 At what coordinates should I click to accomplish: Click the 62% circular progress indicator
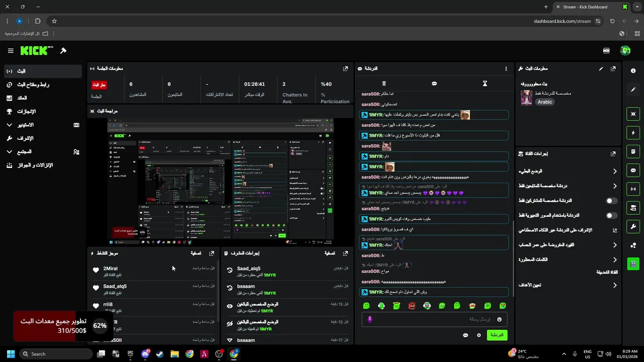point(100,326)
